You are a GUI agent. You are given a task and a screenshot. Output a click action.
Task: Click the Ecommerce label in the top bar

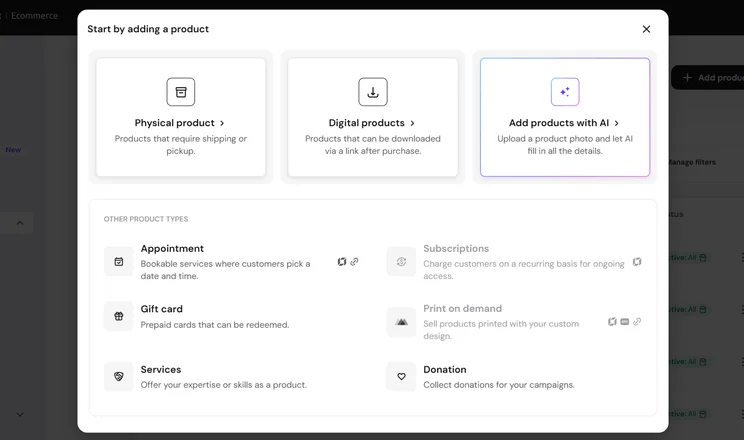(34, 16)
